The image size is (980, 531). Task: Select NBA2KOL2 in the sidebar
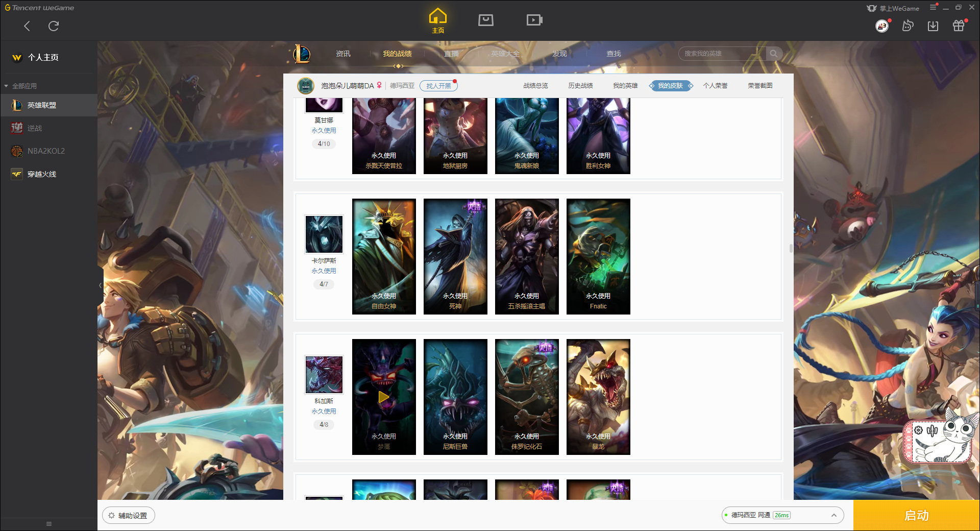tap(48, 151)
